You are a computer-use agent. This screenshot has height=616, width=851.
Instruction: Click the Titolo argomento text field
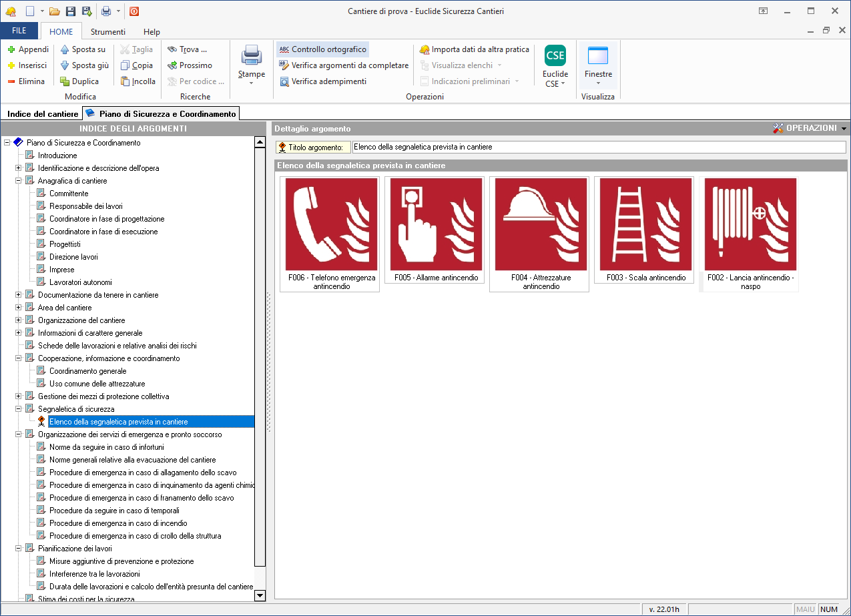point(598,147)
